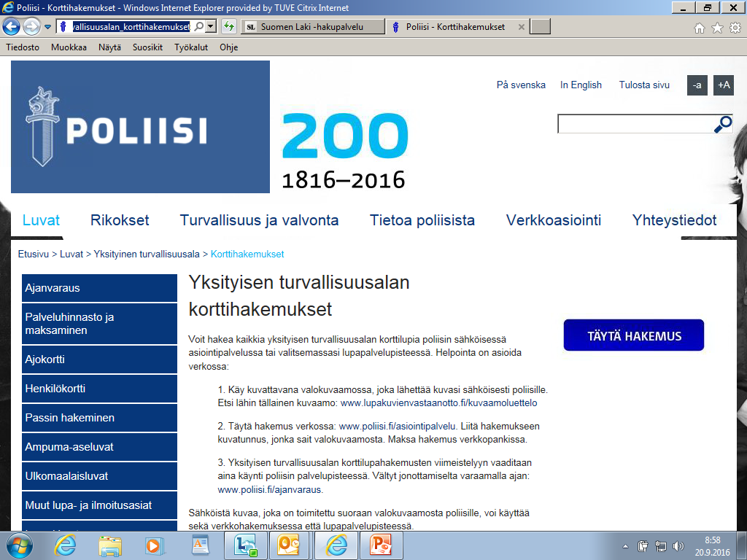Click the Tulosta sivu print link
The height and width of the screenshot is (560, 747).
[644, 85]
